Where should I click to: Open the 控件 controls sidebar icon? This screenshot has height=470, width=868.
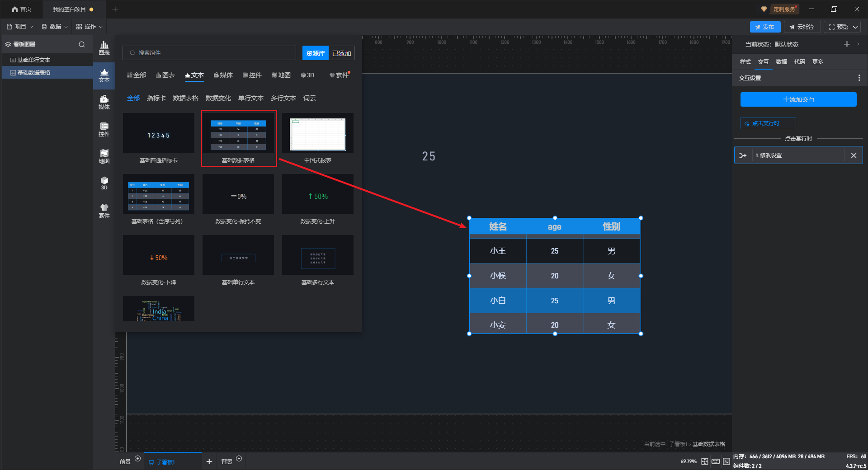(104, 129)
